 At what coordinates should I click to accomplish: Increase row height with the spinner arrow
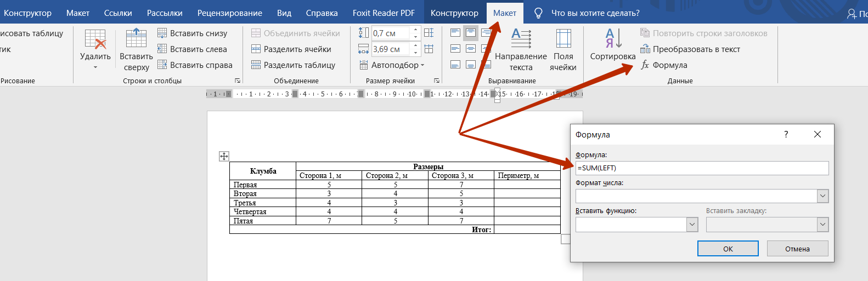[x=416, y=30]
